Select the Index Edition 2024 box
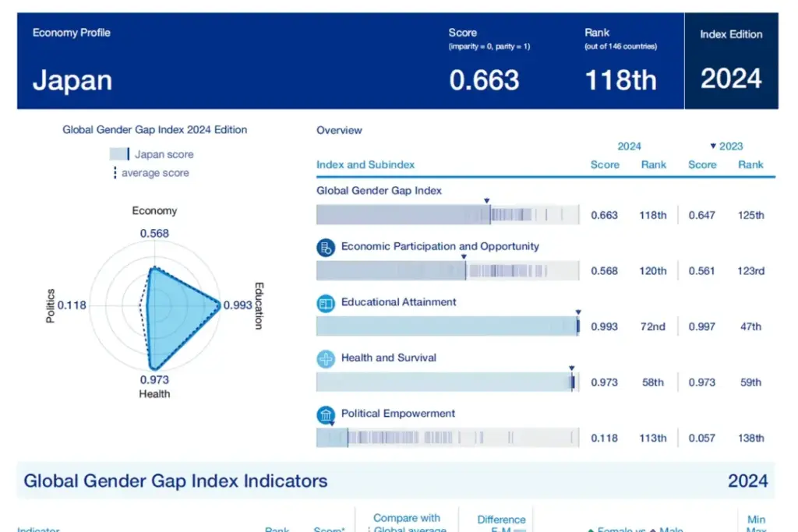This screenshot has width=798, height=532. coord(731,61)
